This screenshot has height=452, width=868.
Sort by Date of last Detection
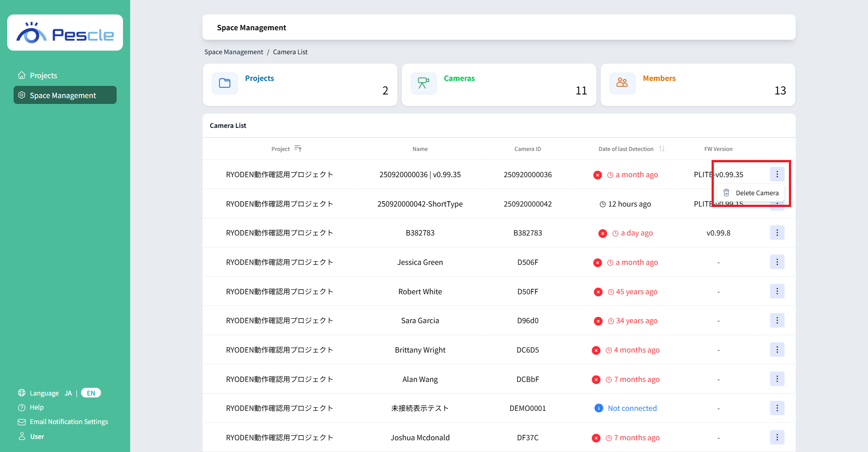click(662, 149)
